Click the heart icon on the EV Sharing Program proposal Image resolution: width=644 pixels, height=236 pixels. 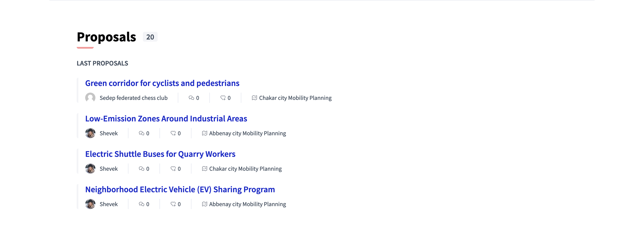(173, 204)
